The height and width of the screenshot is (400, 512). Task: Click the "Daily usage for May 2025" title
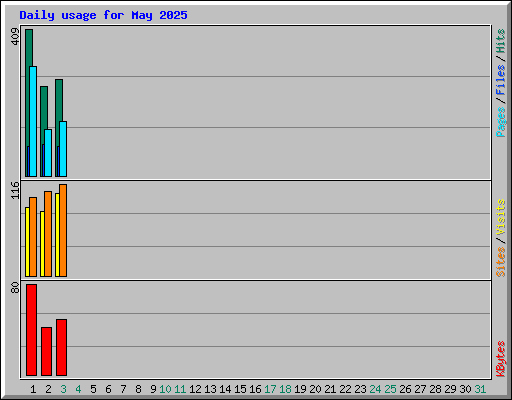tap(103, 15)
